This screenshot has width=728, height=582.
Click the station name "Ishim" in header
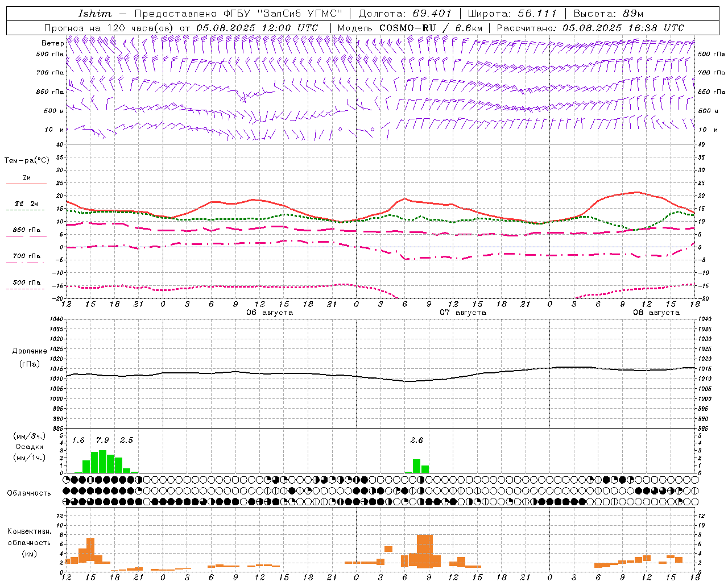[95, 14]
